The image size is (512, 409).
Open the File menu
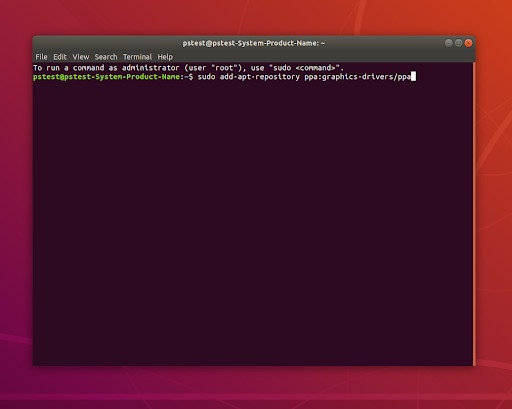41,57
